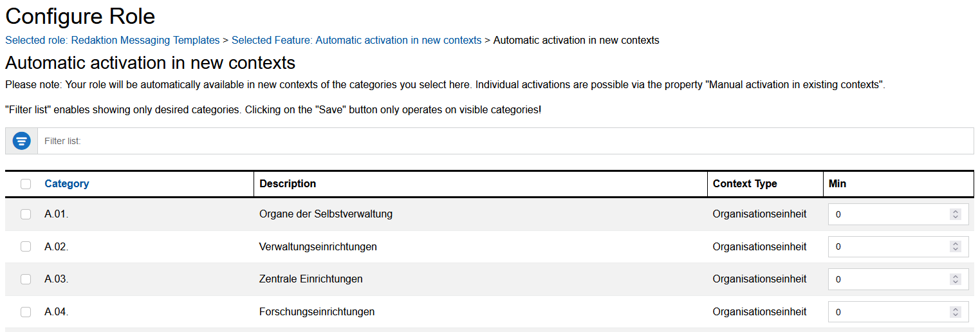
Task: Toggle the select-all categories checkbox
Action: pos(26,184)
